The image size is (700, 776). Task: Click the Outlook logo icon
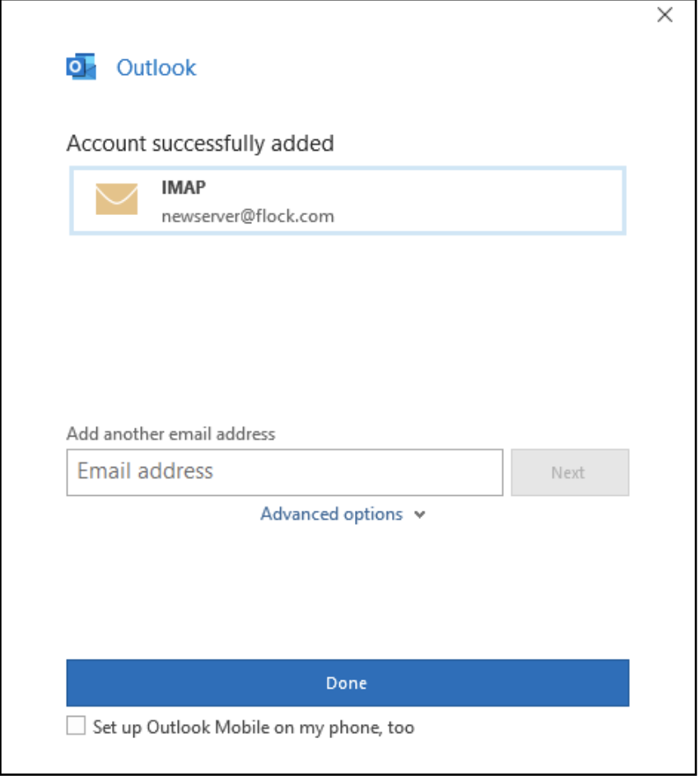(x=82, y=67)
